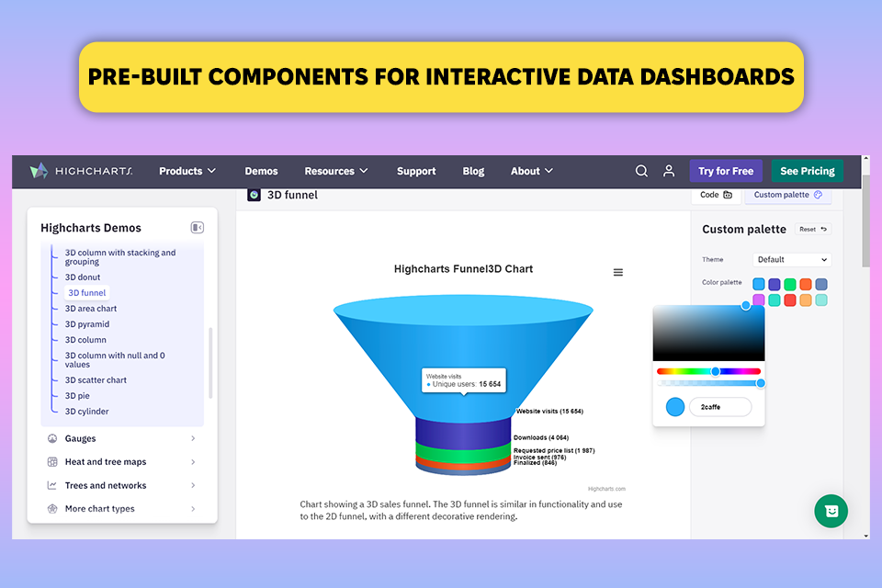Select the teal palette swatch
Screen dimensions: 882x588
tap(775, 300)
